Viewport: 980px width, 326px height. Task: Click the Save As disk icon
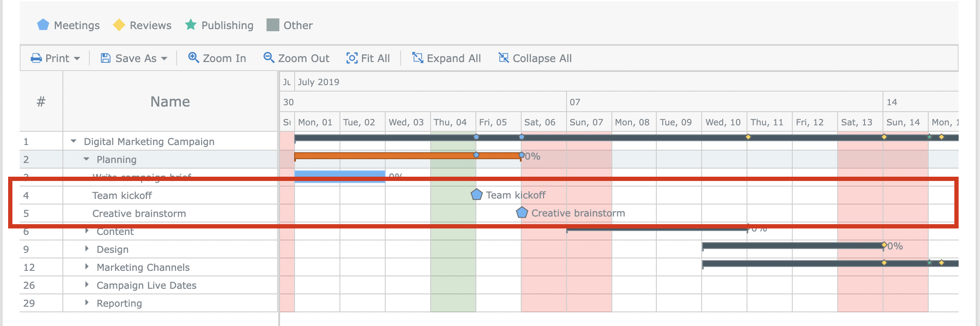coord(105,58)
